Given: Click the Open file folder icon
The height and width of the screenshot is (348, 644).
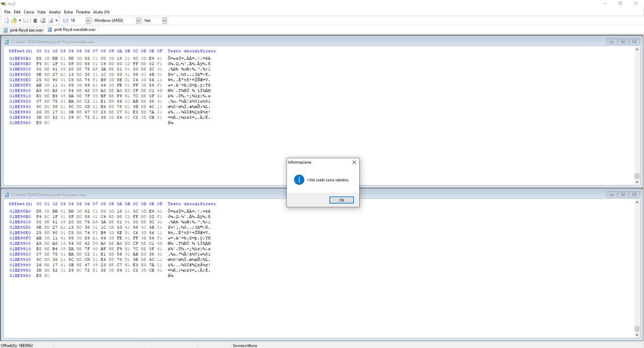Looking at the screenshot, I should point(14,21).
